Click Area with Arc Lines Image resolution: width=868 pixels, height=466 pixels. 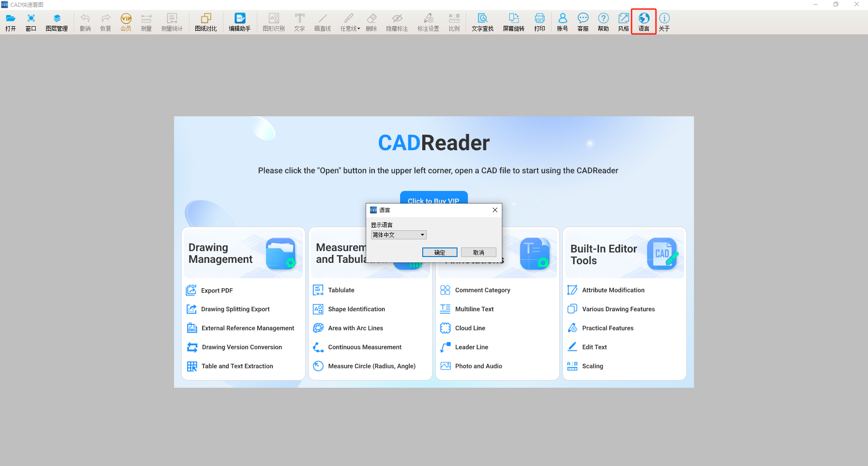click(355, 328)
